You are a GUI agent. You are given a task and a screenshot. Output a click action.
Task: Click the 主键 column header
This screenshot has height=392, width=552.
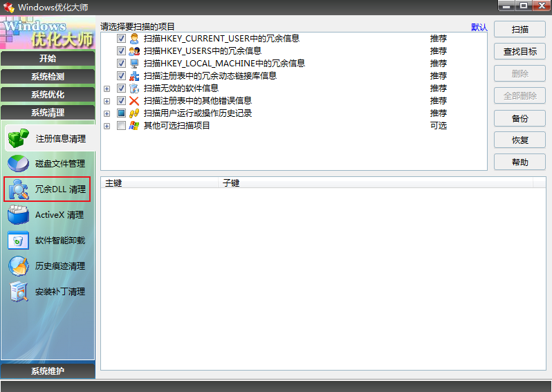(159, 183)
